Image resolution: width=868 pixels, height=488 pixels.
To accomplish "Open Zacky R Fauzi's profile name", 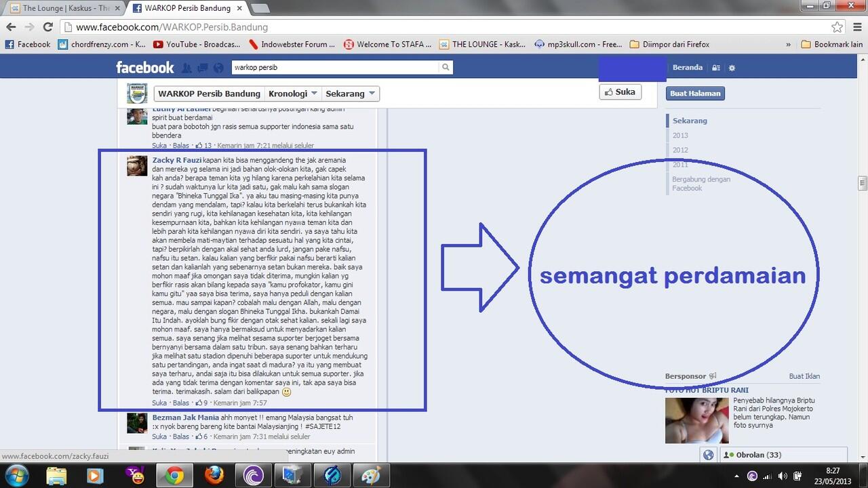I will pos(176,160).
